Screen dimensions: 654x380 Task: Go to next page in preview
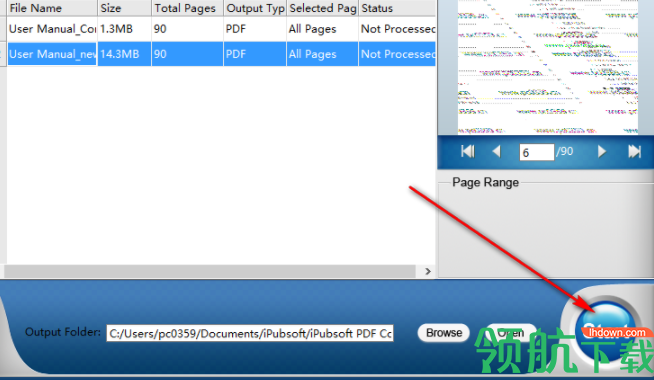tap(601, 151)
